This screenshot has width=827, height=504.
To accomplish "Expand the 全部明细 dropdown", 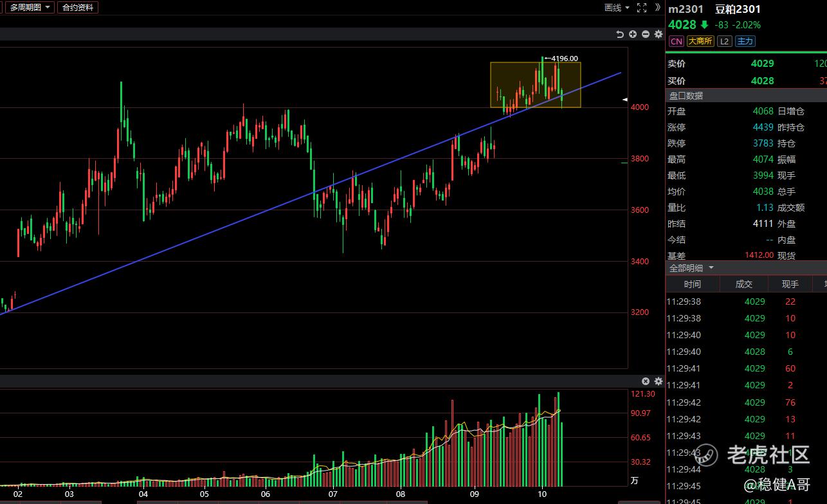I will coord(691,268).
